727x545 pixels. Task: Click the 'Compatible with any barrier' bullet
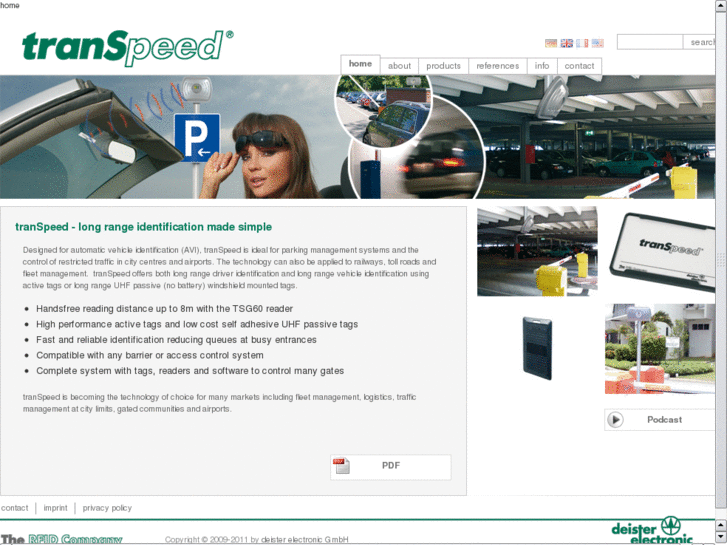pyautogui.click(x=150, y=355)
